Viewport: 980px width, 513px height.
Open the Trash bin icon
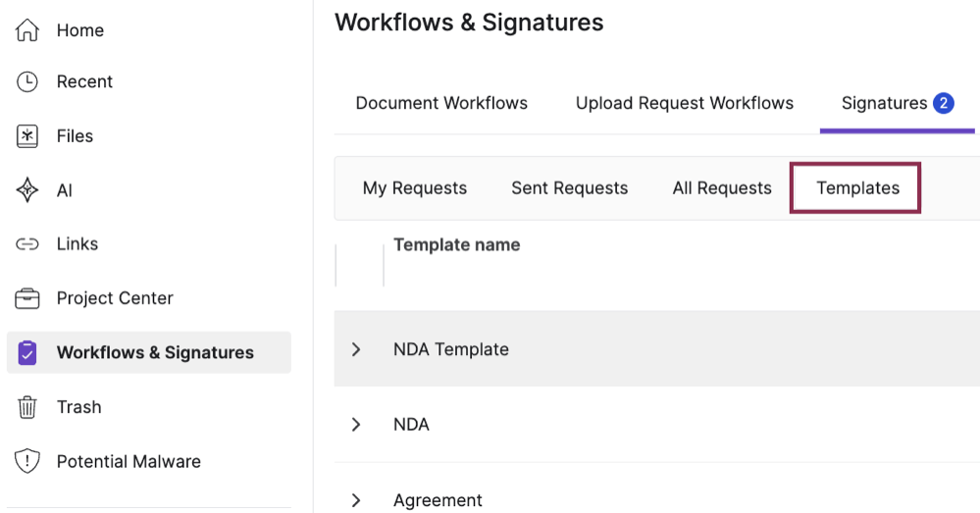pos(27,407)
